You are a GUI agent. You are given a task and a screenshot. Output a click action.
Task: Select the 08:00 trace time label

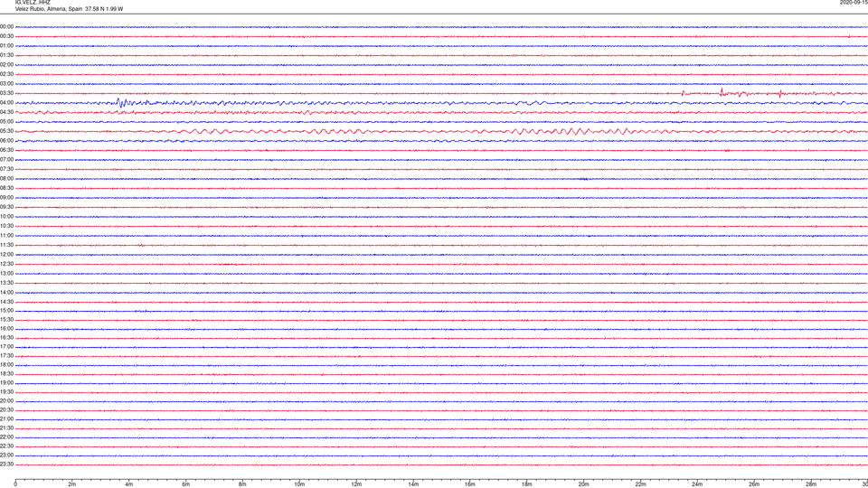[x=6, y=179]
